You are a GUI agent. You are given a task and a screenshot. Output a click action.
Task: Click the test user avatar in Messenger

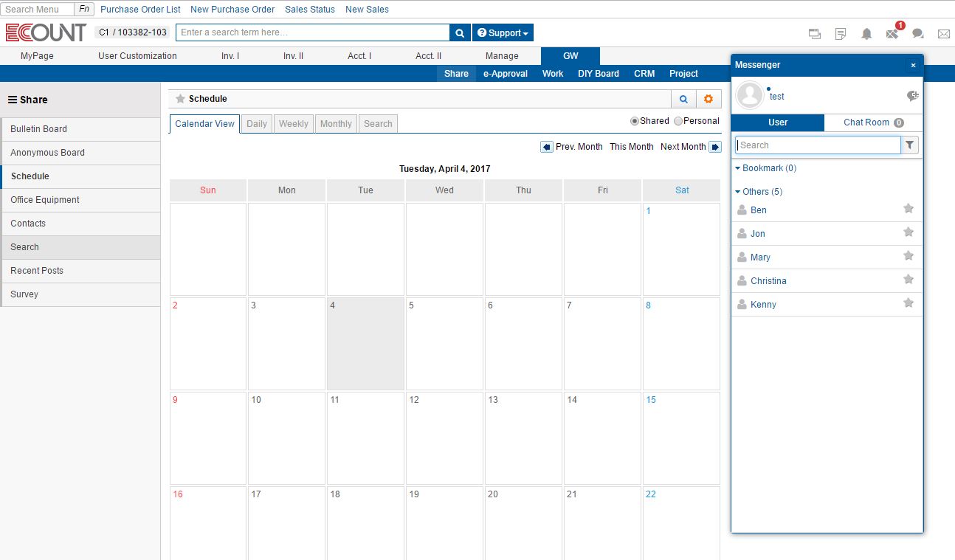(x=751, y=95)
